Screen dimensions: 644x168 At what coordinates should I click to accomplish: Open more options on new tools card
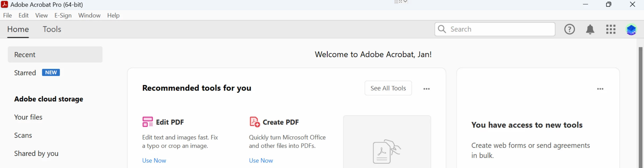pyautogui.click(x=600, y=89)
